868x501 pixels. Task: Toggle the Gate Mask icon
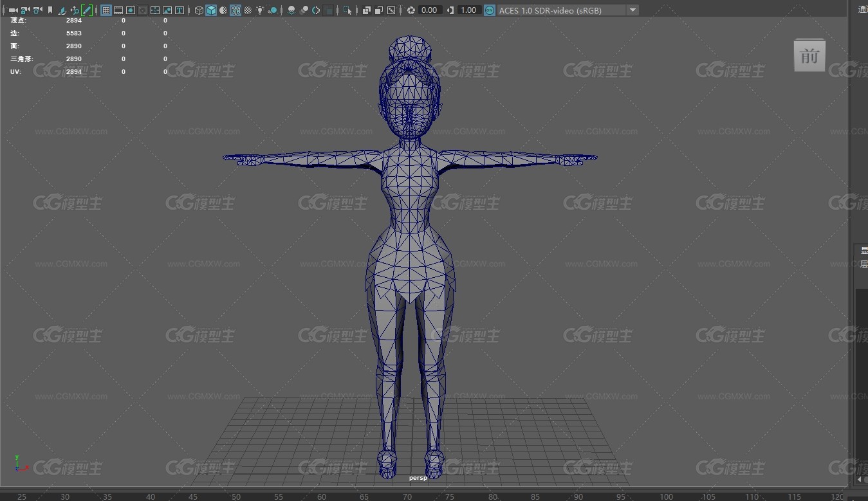tap(143, 10)
